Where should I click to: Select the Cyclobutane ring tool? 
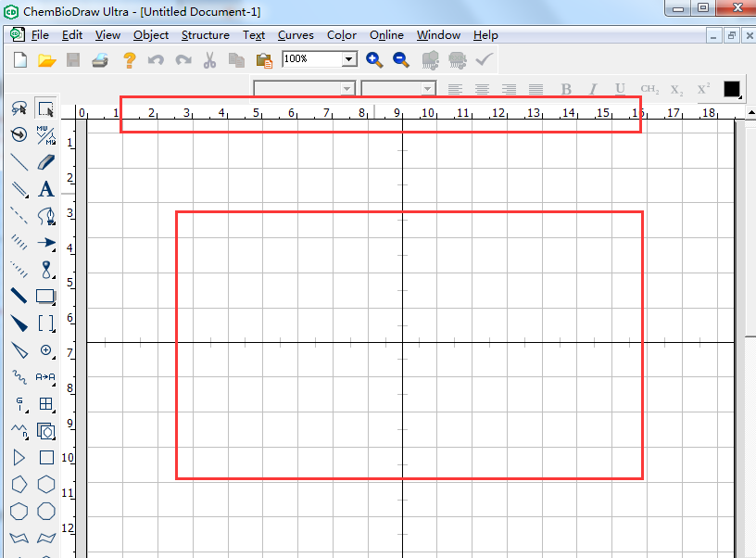(x=46, y=457)
